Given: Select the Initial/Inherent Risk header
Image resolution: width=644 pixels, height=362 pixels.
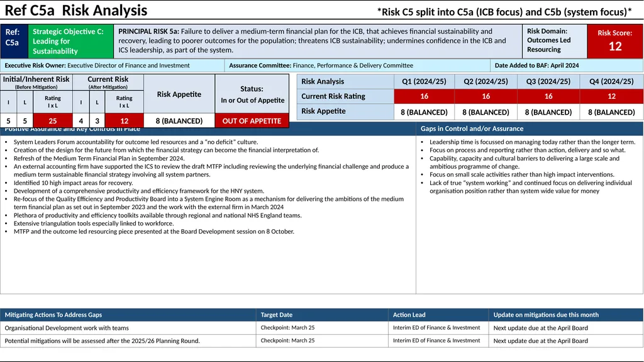Looking at the screenshot, I should click(36, 82).
